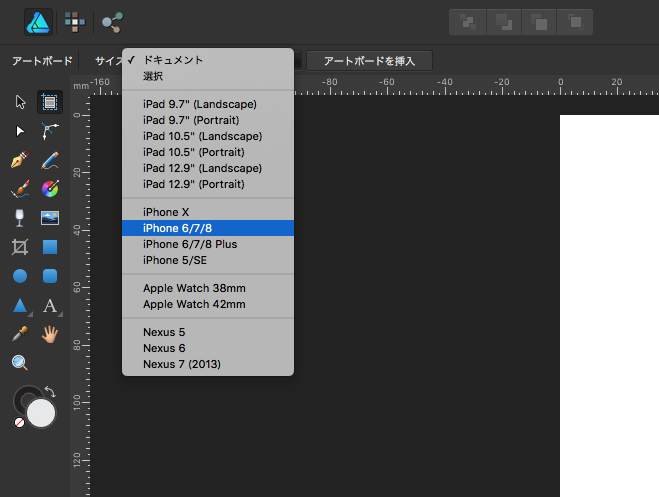Click the mm ruler unit corner
Screen dimensions: 659x497
(81, 86)
